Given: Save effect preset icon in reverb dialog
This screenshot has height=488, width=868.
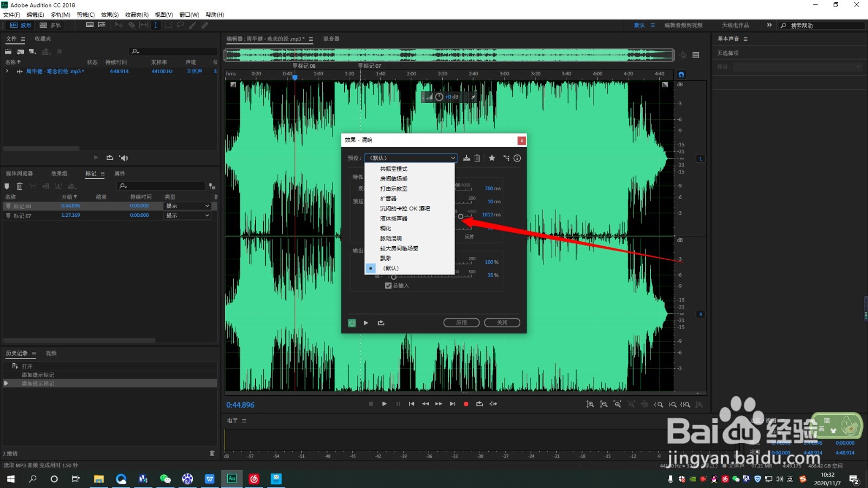Looking at the screenshot, I should (x=466, y=158).
